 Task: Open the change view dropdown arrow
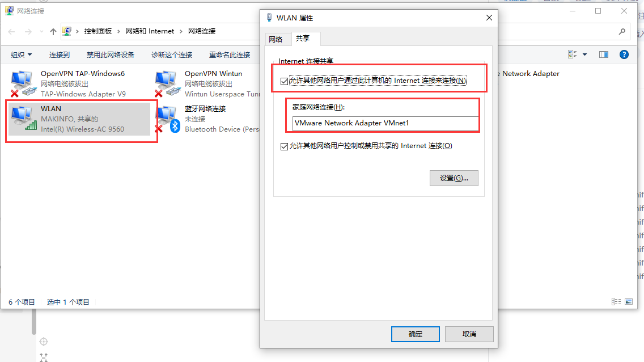[585, 54]
